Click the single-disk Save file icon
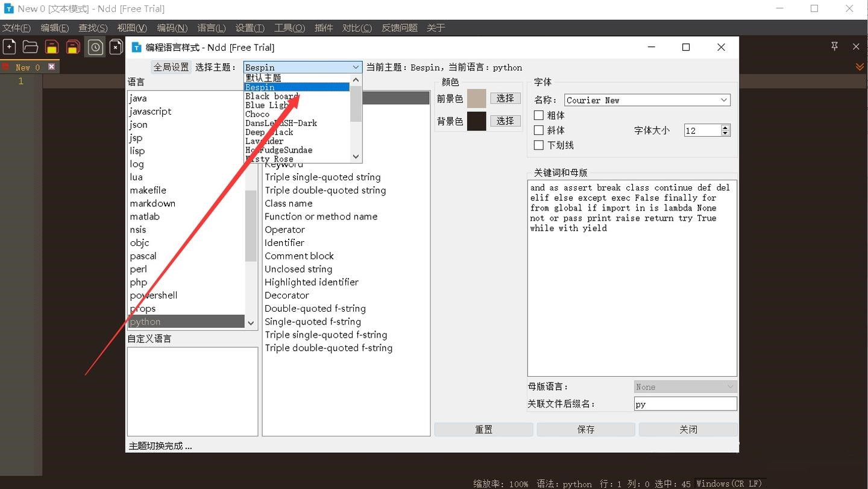 coord(52,47)
